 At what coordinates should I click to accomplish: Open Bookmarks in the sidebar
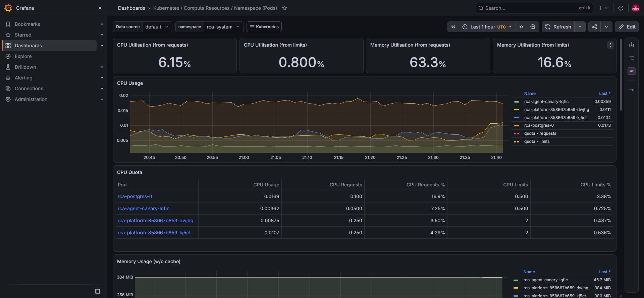click(x=28, y=24)
